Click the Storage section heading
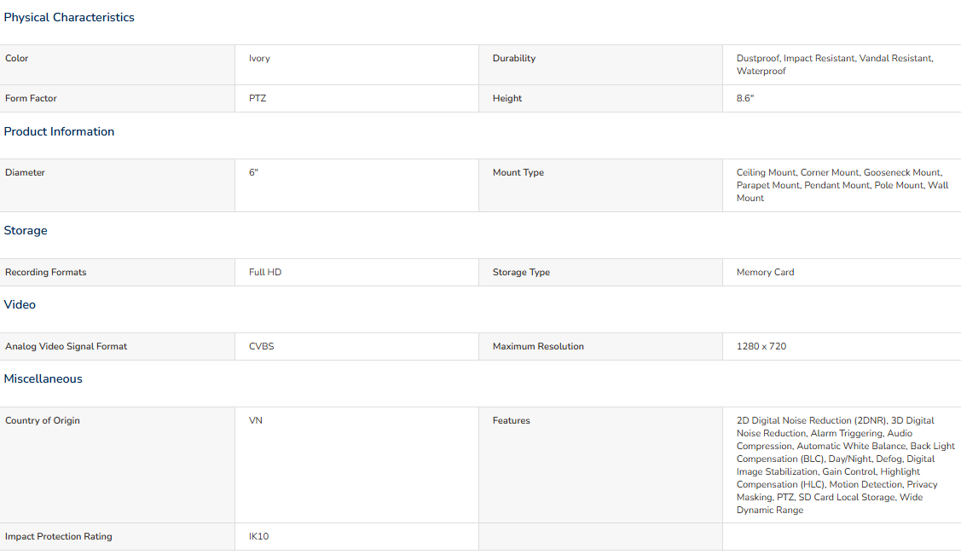 pyautogui.click(x=26, y=230)
